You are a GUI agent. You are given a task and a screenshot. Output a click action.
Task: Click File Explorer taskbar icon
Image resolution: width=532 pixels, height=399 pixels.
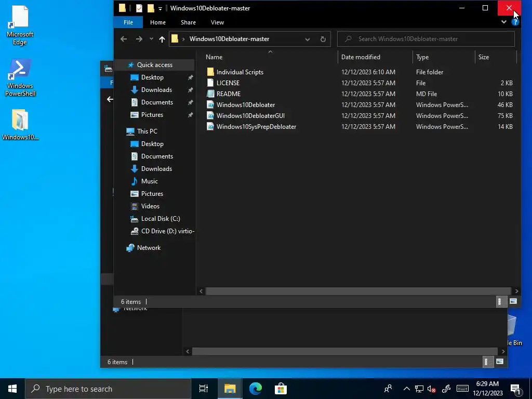tap(230, 389)
